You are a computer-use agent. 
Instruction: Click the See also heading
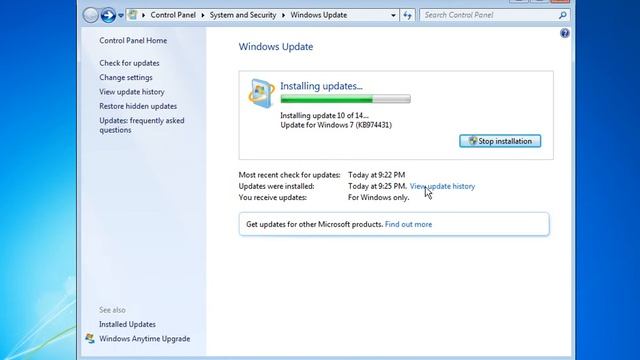click(x=112, y=310)
